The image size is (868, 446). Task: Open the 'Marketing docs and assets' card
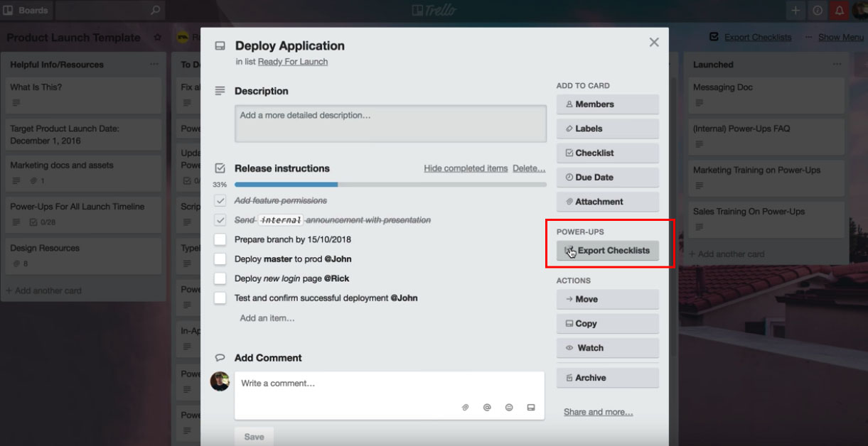point(83,173)
